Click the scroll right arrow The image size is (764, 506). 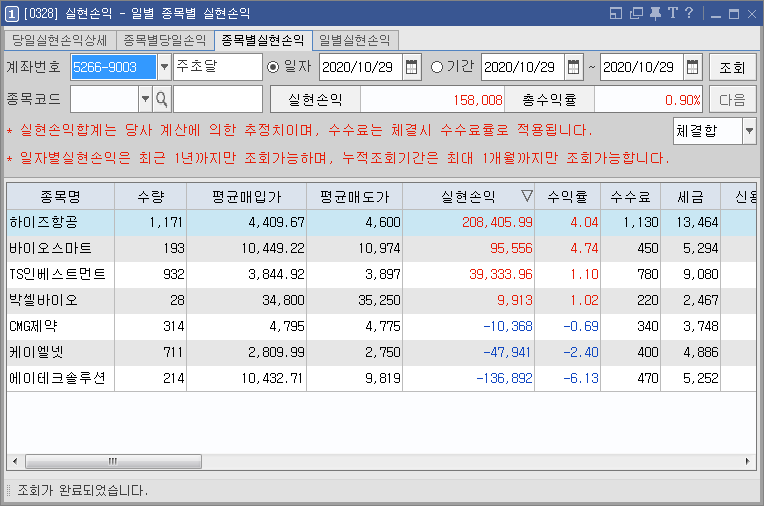tap(747, 461)
